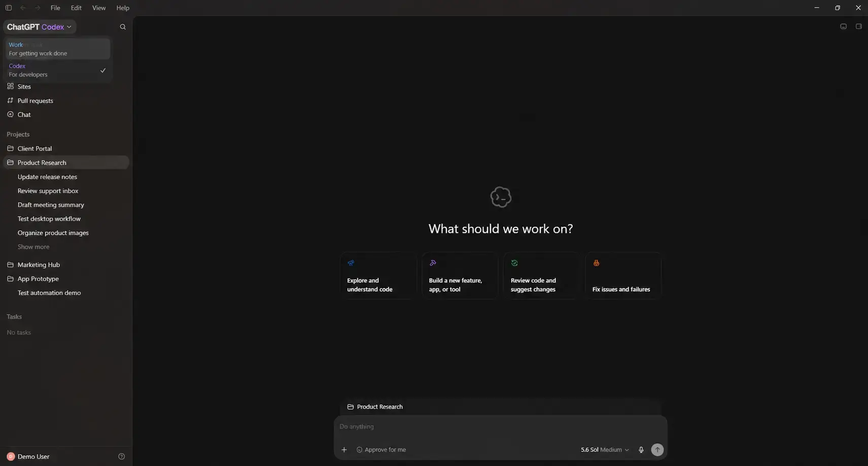Choose Build a new feature suggestion
This screenshot has height=466, width=868.
(460, 276)
